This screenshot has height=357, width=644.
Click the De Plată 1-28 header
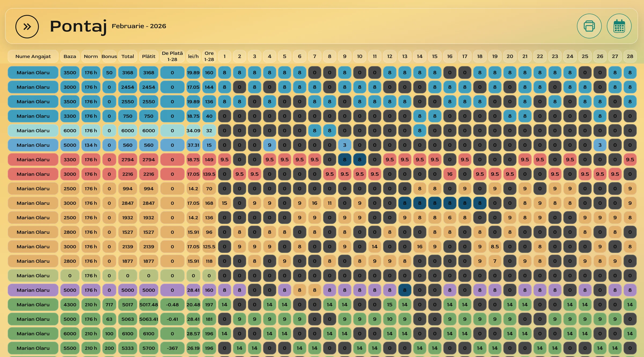point(172,56)
